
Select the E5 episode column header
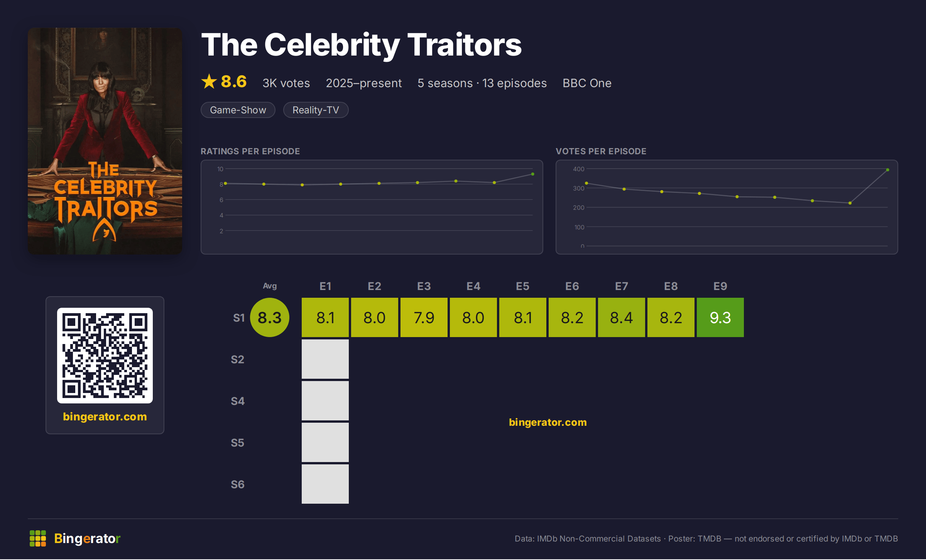pyautogui.click(x=523, y=286)
